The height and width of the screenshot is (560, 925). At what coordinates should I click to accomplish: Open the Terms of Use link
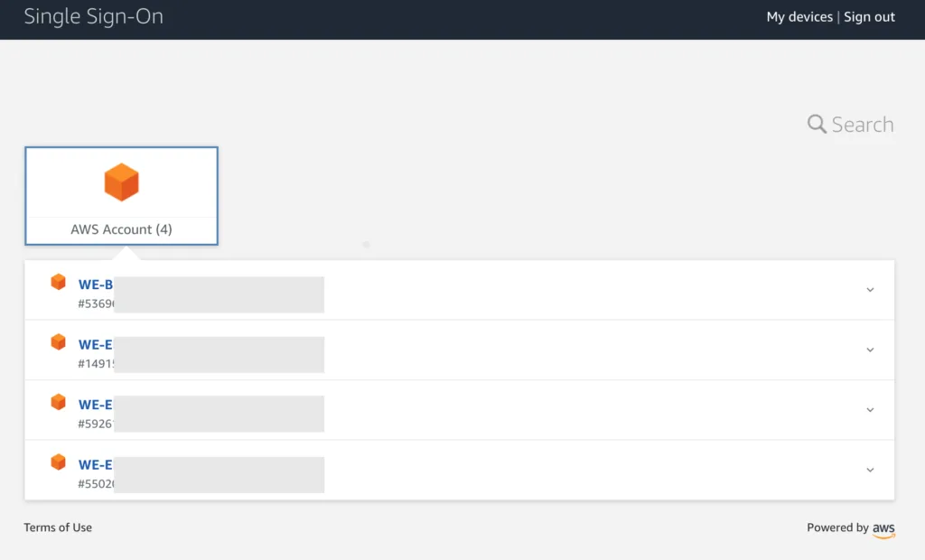58,527
